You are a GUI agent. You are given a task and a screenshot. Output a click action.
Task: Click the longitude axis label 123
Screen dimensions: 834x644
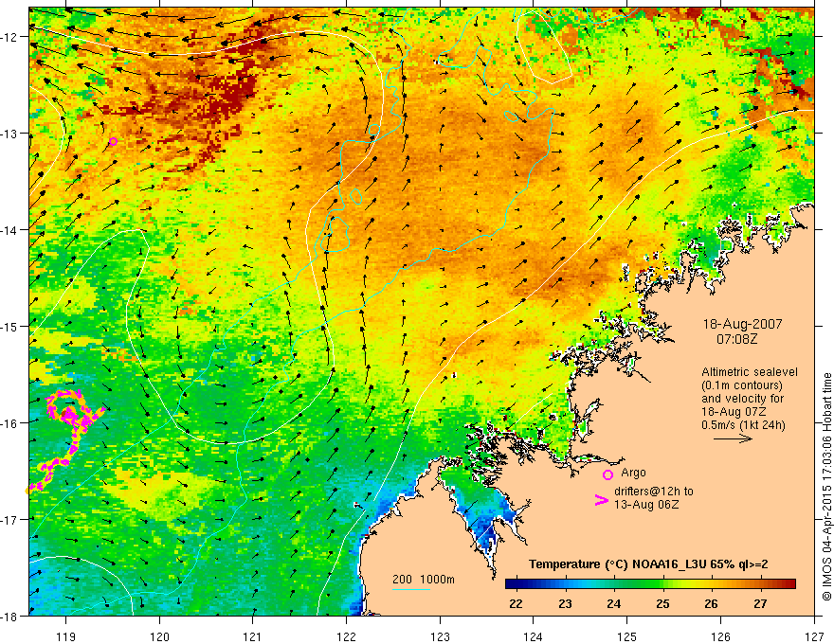point(440,636)
